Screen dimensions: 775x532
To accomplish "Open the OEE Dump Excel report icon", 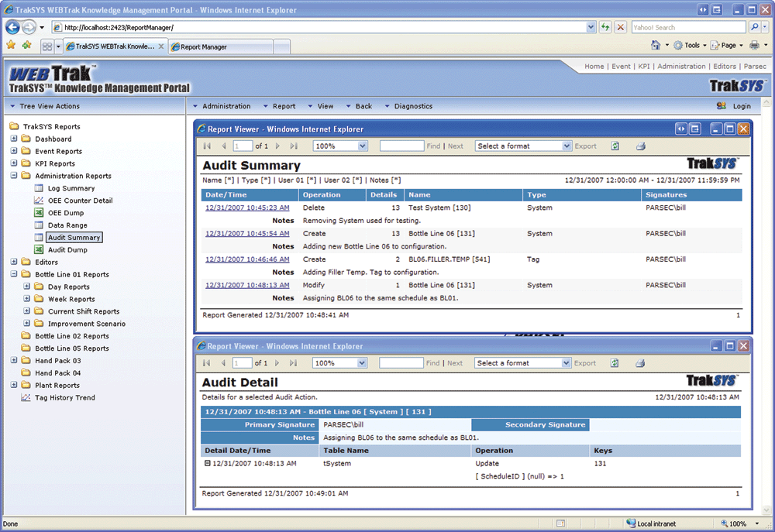I will coord(39,212).
